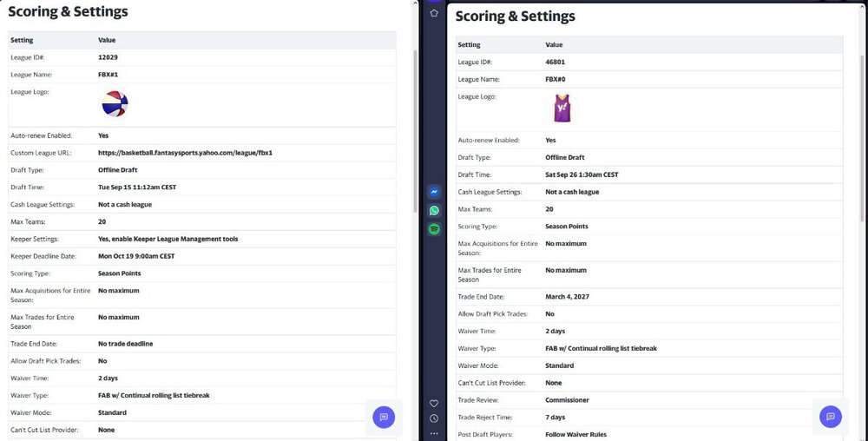Click Max Teams value 20 in FBX#0 window
The height and width of the screenshot is (441, 868).
(549, 209)
